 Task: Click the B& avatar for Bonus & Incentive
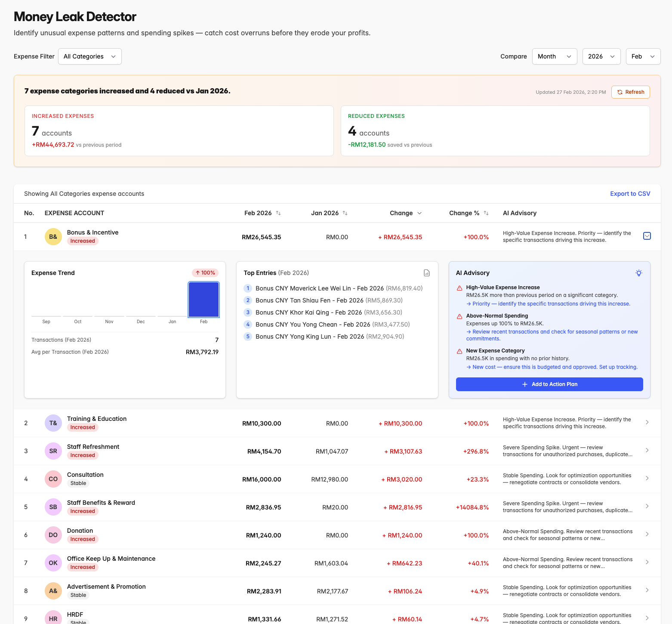(x=53, y=236)
